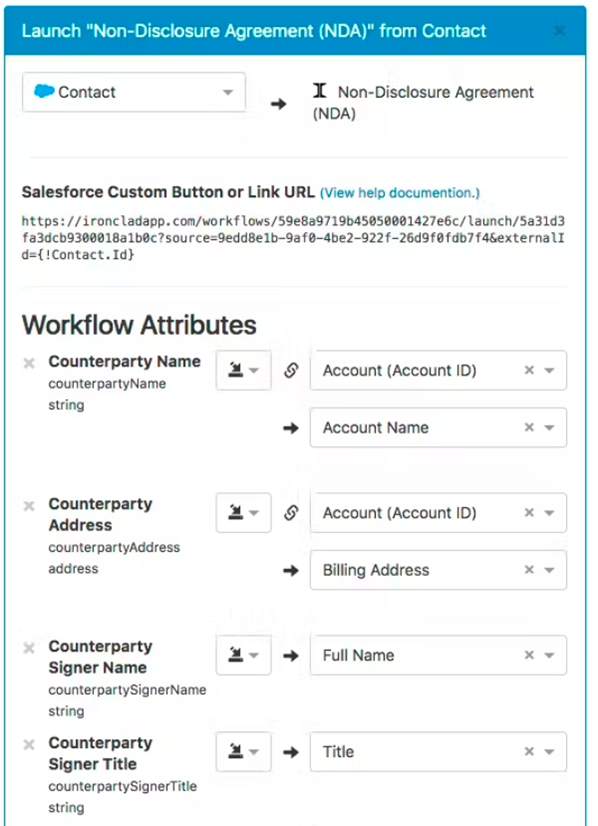Image resolution: width=598 pixels, height=826 pixels.
Task: Remove the Counterparty Address attribute
Action: coord(29,506)
